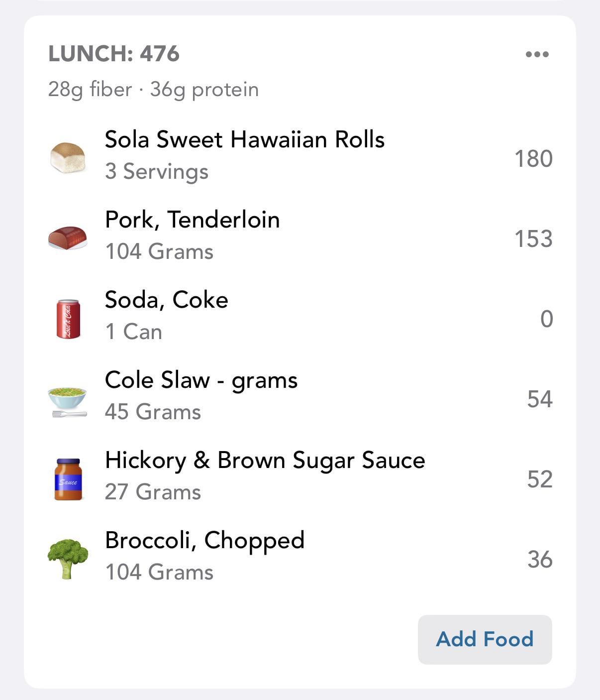
Task: Open Hickory & Brown Sugar Sauce entry
Action: (265, 460)
